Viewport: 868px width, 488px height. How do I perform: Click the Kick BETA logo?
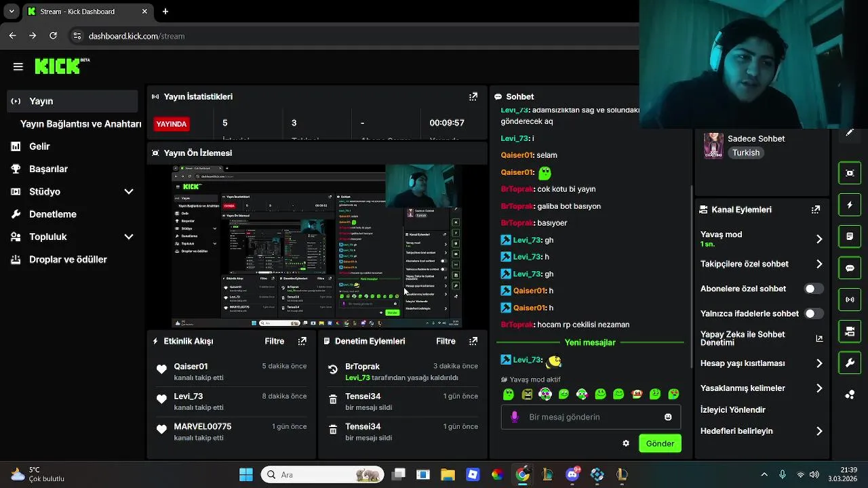(x=62, y=66)
